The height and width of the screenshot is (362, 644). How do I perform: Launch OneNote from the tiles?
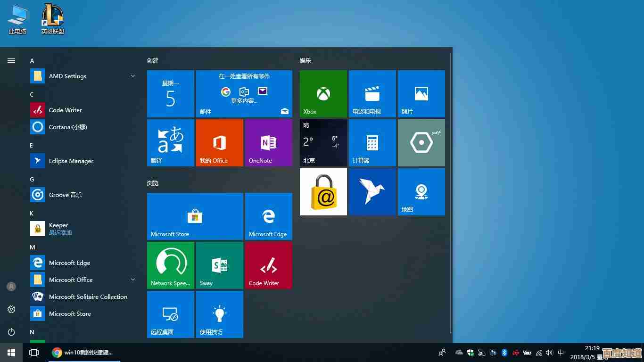pos(269,143)
